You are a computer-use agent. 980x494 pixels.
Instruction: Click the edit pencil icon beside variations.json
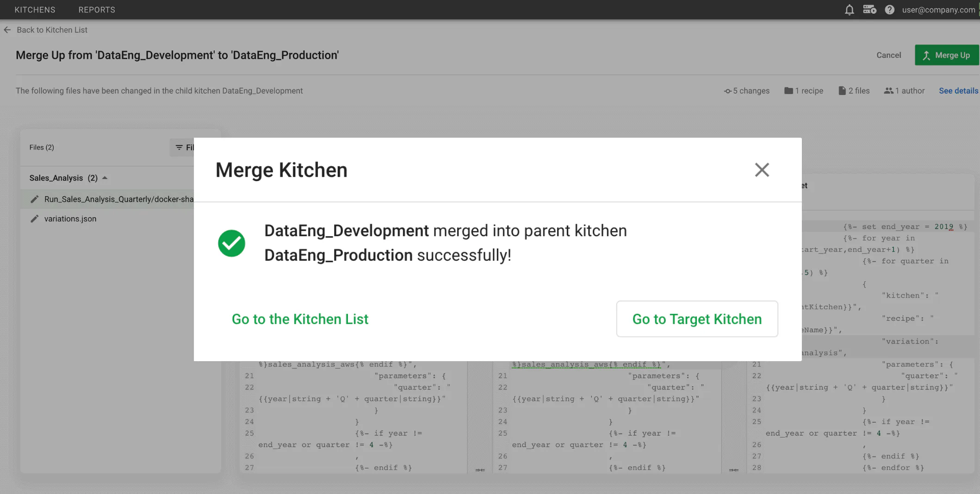pos(34,219)
